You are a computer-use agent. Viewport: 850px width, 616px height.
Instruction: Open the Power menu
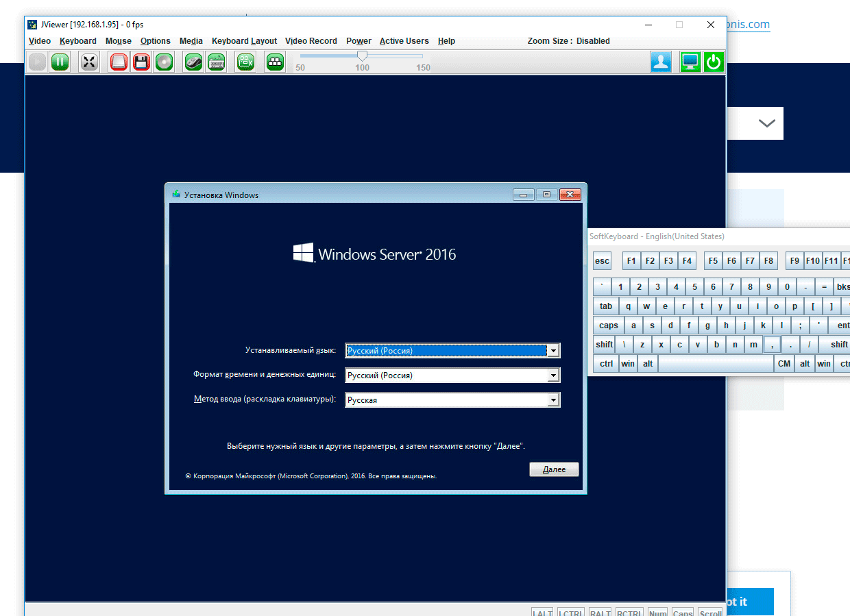point(359,41)
